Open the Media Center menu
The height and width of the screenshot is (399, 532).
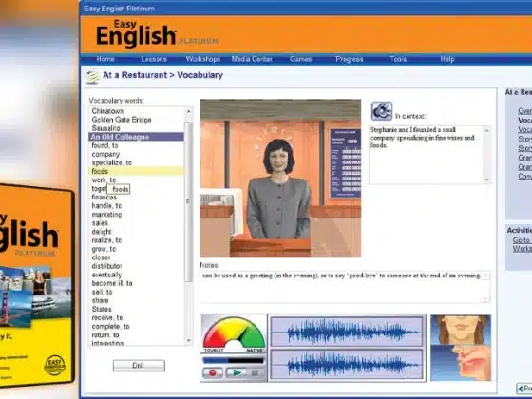(252, 59)
